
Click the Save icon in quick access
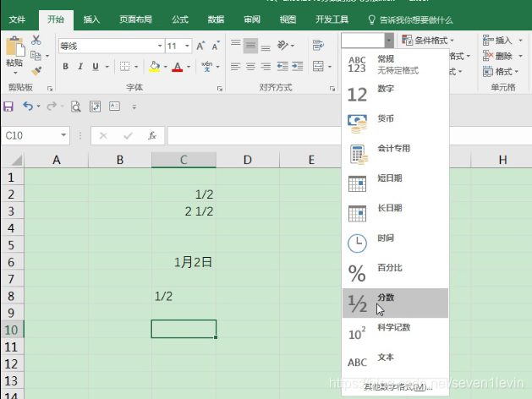pos(8,107)
